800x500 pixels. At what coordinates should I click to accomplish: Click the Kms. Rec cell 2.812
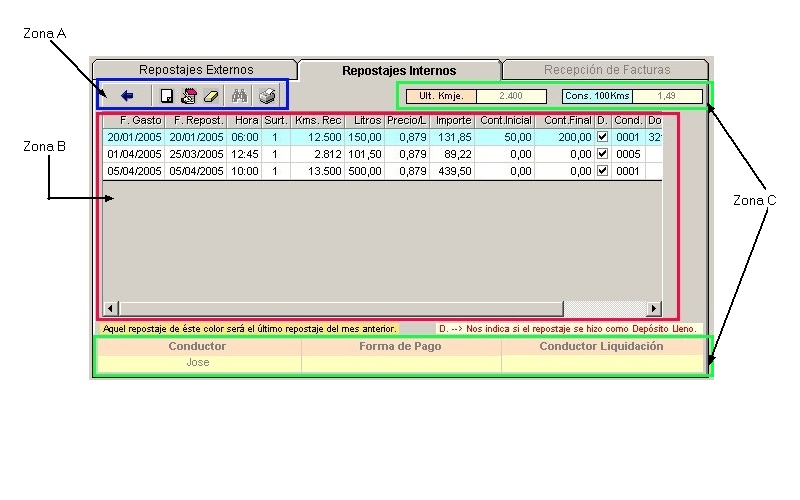pos(318,154)
